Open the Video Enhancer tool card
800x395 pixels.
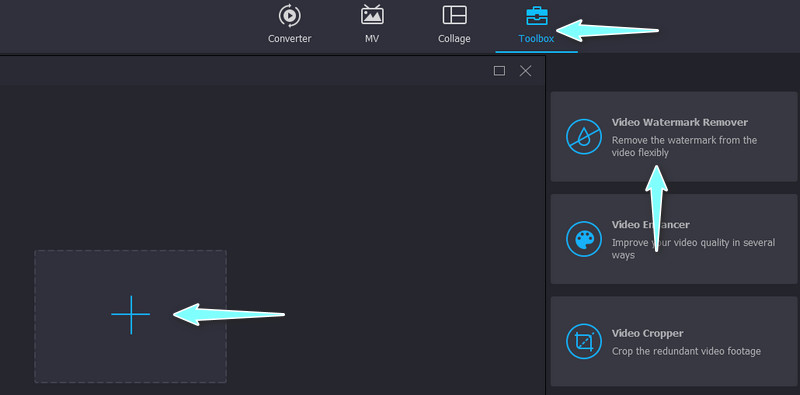click(674, 239)
